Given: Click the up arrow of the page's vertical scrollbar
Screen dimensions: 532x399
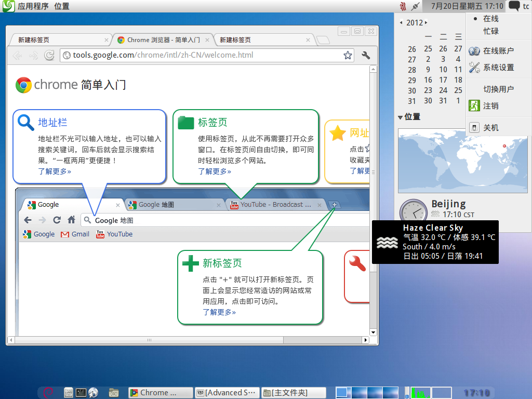Looking at the screenshot, I should [373, 69].
